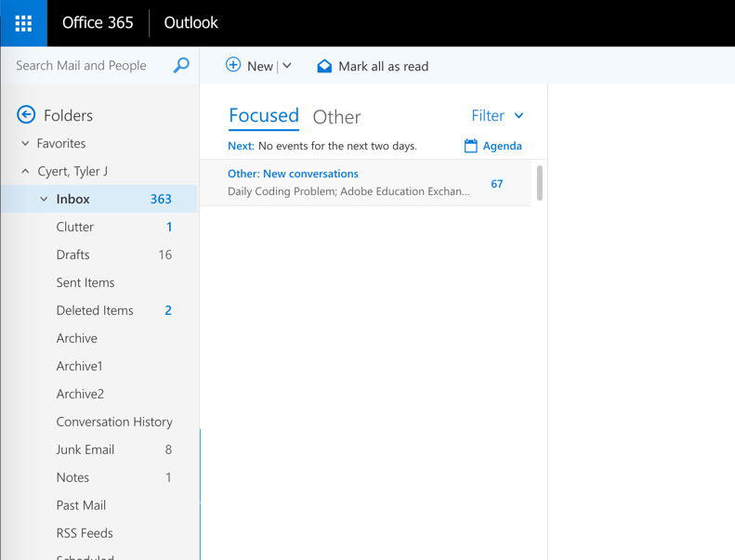Click the search magnifier icon

click(181, 65)
